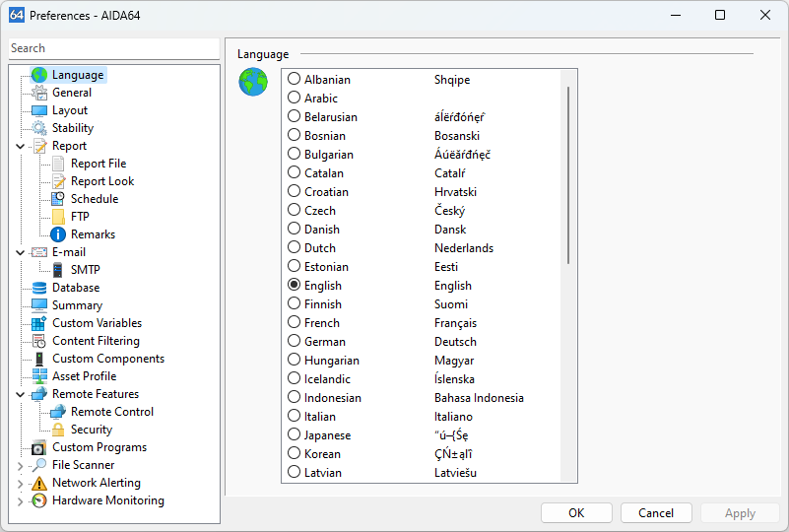The width and height of the screenshot is (789, 532).
Task: Click the Network Alerting warning icon
Action: (39, 483)
